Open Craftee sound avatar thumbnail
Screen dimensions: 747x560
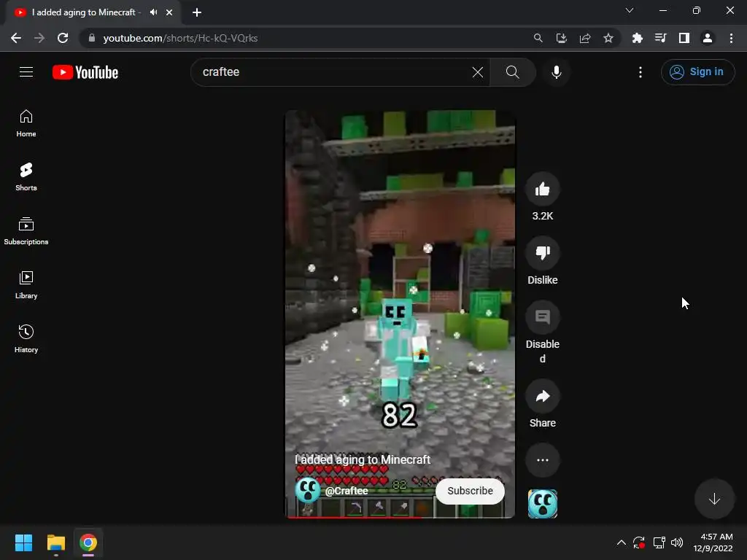click(543, 503)
